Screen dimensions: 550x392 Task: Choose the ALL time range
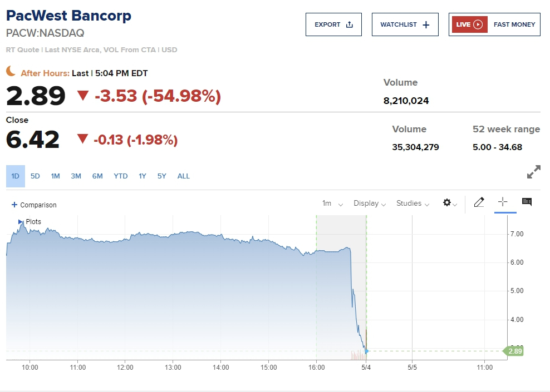(184, 176)
